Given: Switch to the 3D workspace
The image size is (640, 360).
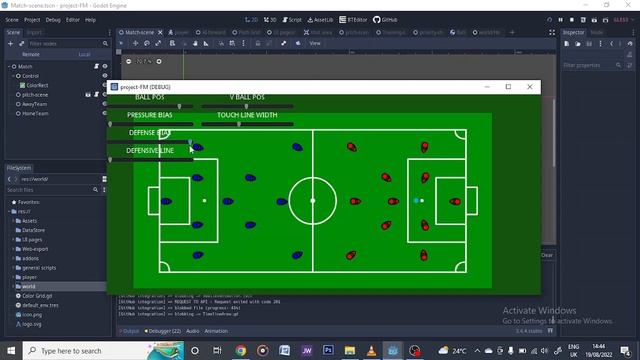Looking at the screenshot, I should pos(270,20).
